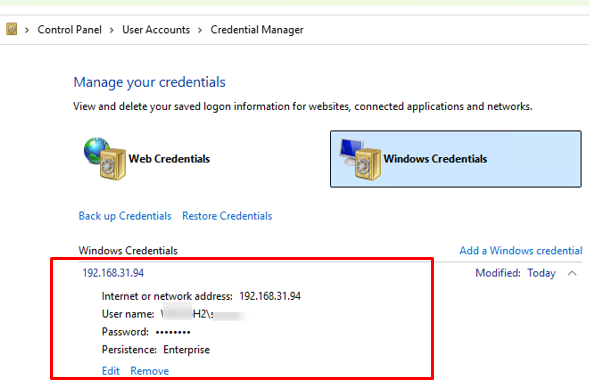The width and height of the screenshot is (589, 391).
Task: Click the Persistence: Enterprise line
Action: coord(156,350)
